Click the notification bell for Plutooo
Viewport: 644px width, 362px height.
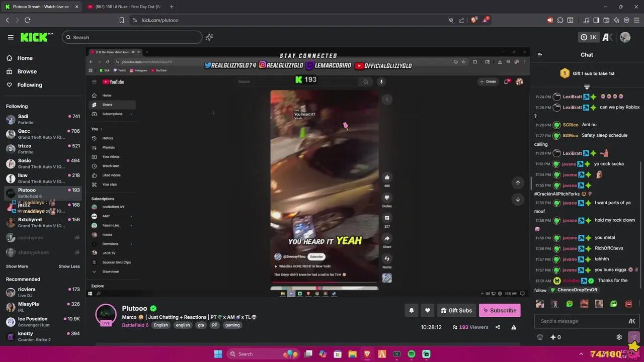click(x=411, y=311)
